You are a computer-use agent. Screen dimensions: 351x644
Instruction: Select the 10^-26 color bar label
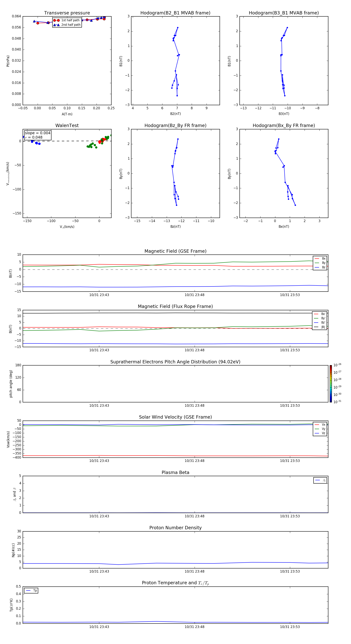coord(337,365)
